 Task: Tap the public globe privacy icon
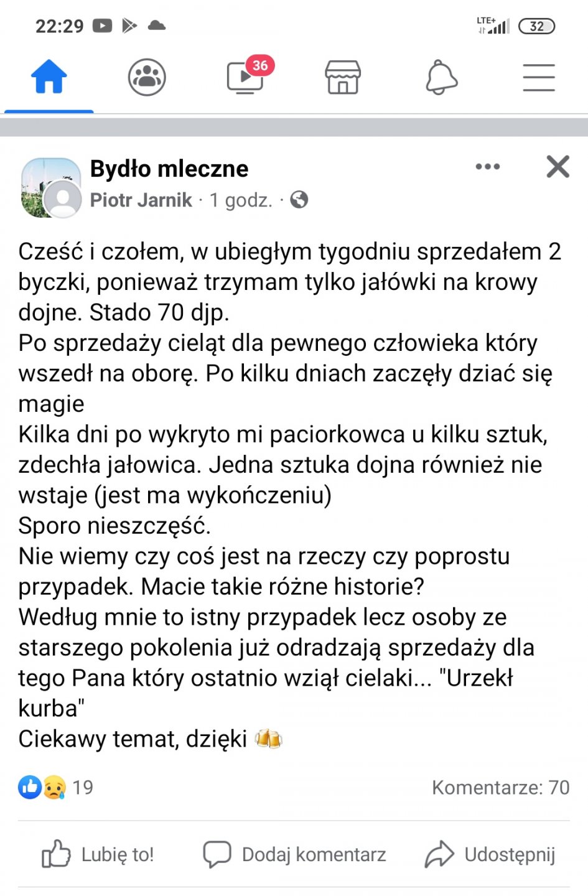click(299, 200)
